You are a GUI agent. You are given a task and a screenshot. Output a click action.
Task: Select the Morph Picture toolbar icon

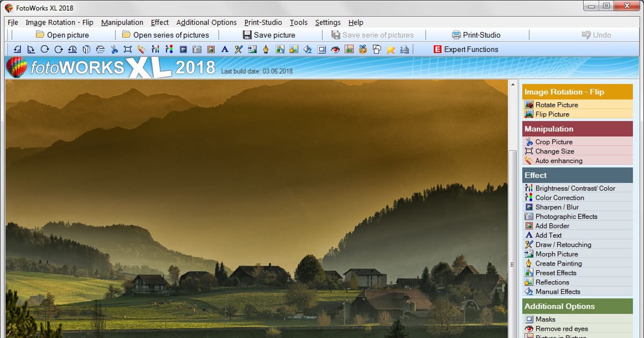point(251,49)
